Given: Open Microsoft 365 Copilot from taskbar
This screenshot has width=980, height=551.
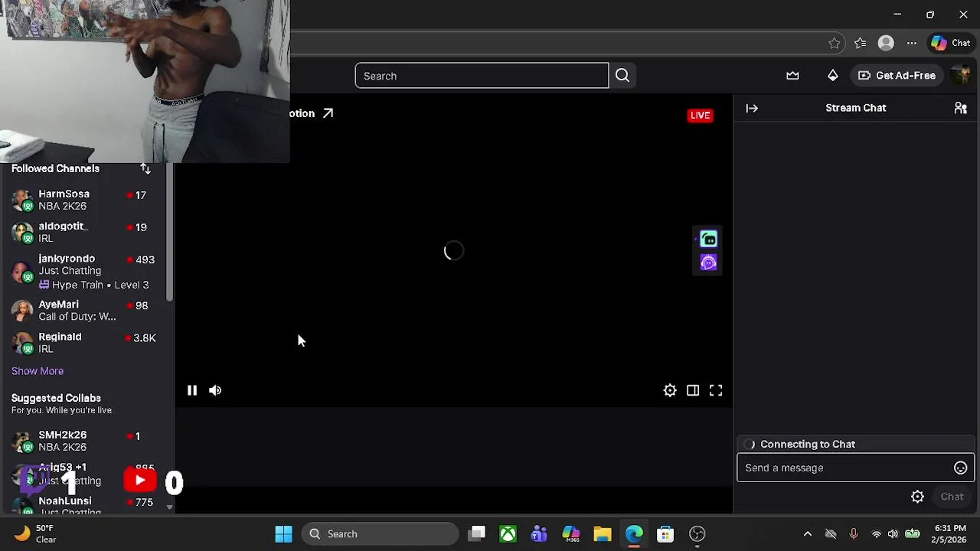Looking at the screenshot, I should tap(571, 534).
